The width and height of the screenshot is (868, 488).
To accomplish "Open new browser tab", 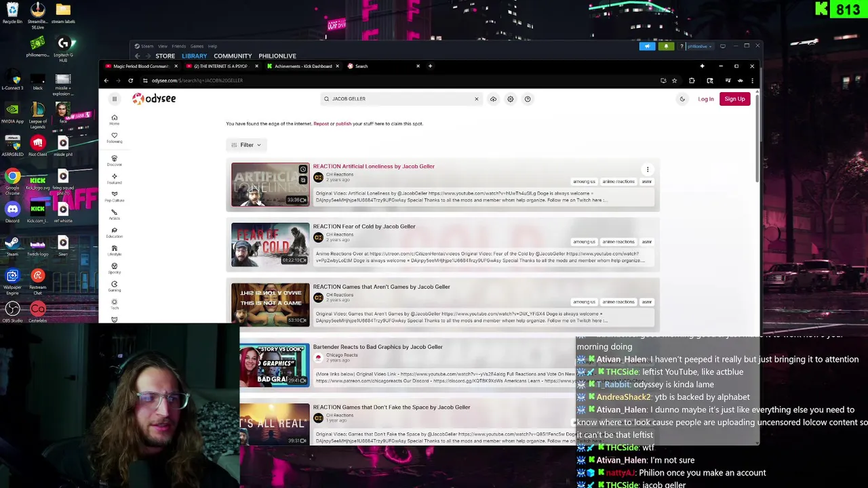I will [x=430, y=66].
